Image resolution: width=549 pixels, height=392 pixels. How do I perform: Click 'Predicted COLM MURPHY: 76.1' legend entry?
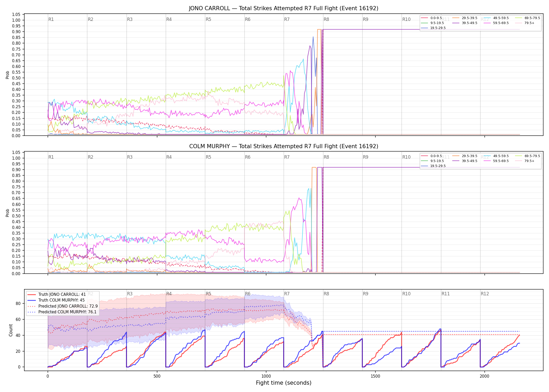pyautogui.click(x=62, y=312)
